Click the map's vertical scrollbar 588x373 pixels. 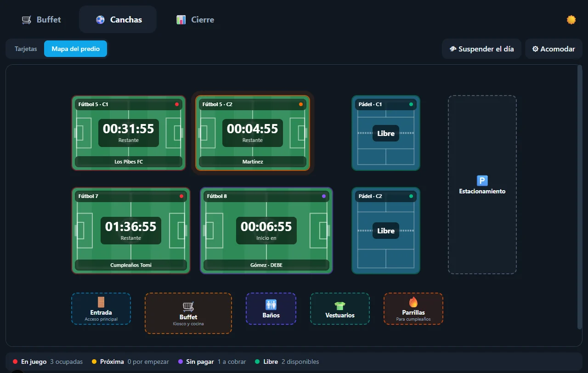coord(580,198)
